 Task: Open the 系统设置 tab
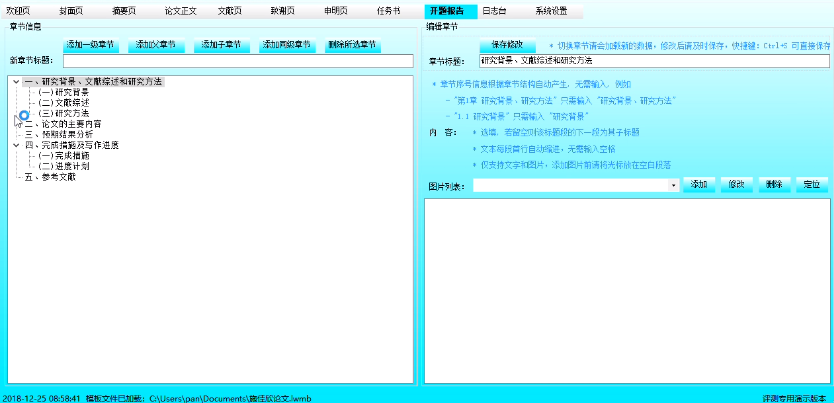(551, 11)
